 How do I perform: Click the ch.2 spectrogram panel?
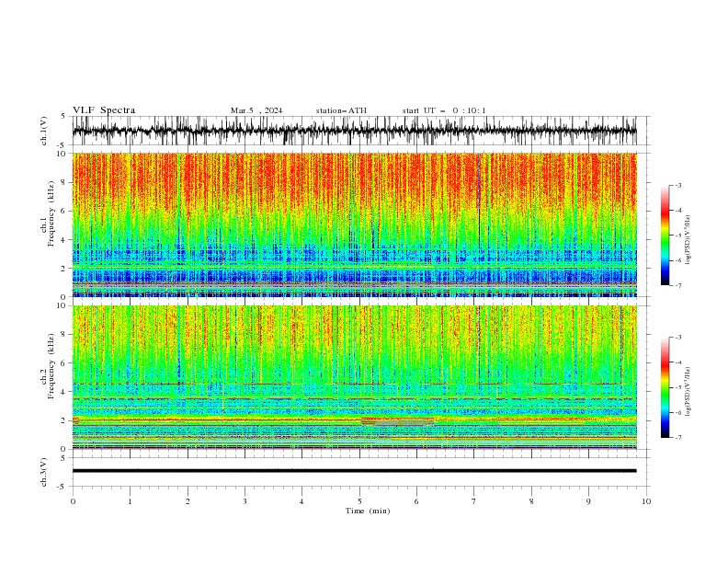pos(354,377)
